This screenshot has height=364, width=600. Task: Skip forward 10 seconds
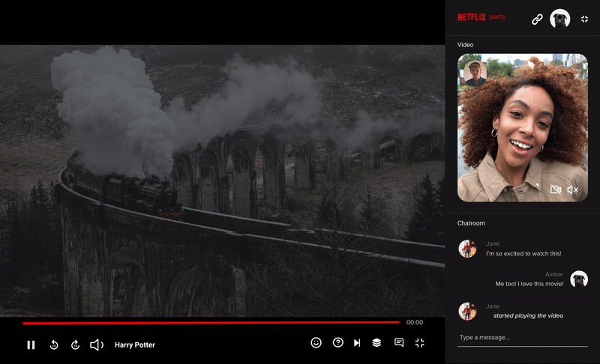76,345
